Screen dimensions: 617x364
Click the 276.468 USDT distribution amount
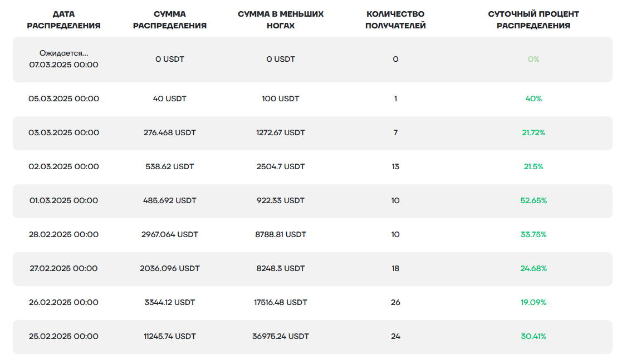(x=170, y=132)
